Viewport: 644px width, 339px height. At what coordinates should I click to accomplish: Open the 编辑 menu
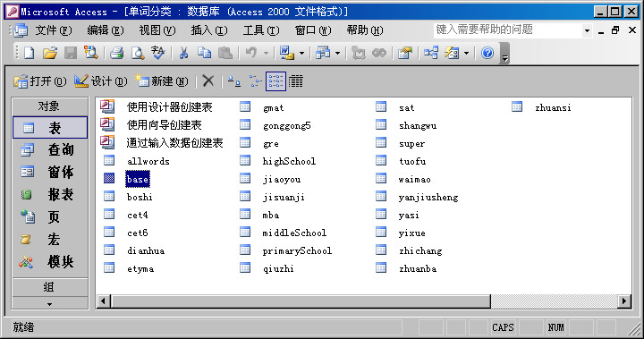[x=106, y=30]
